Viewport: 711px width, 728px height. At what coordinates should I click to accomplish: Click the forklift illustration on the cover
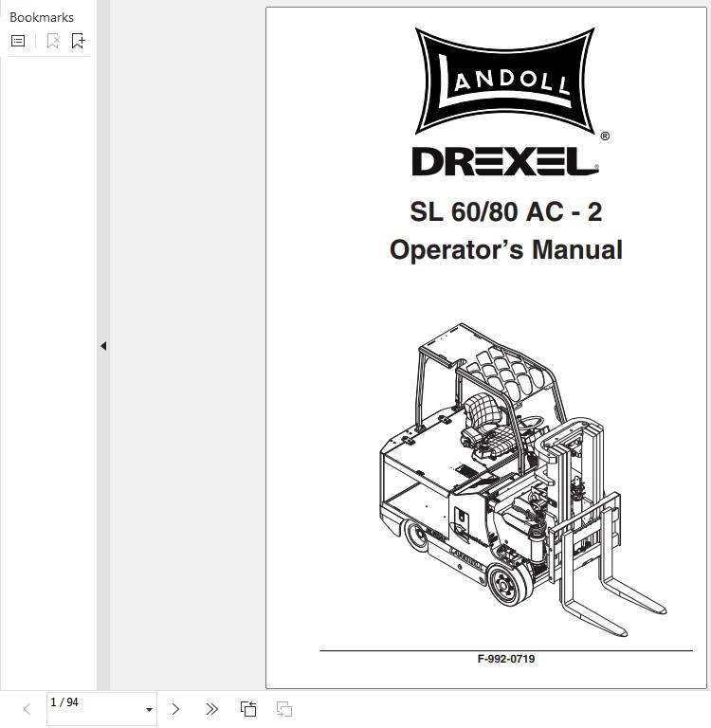tap(523, 480)
